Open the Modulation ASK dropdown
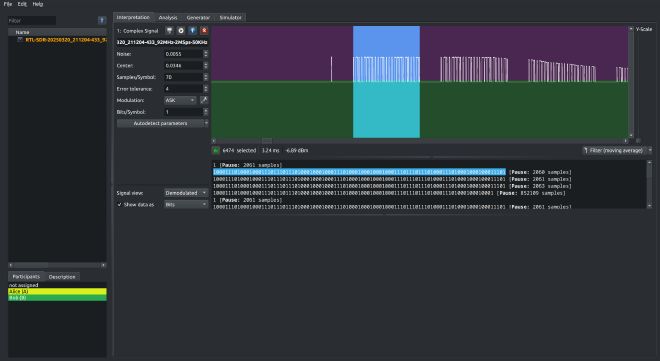660x361 pixels. pos(180,100)
